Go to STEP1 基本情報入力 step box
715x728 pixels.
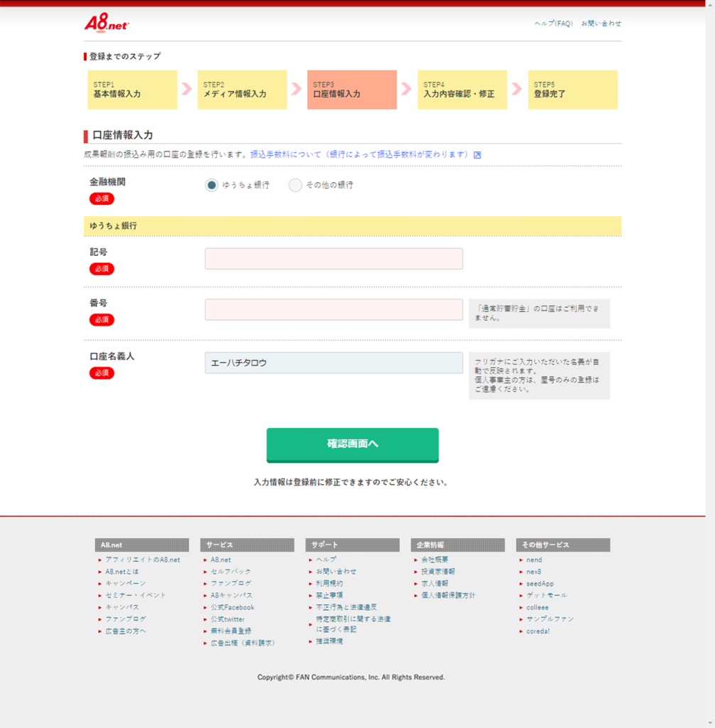[x=132, y=90]
